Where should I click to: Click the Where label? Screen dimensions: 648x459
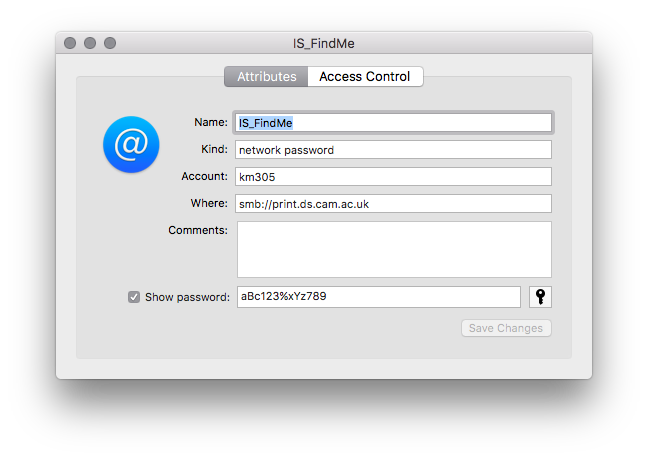point(209,203)
